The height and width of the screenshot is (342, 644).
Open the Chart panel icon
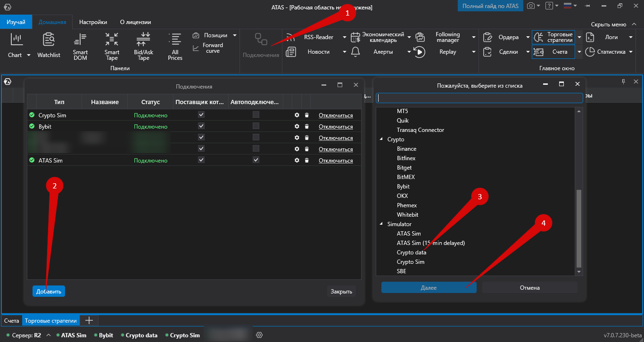[17, 40]
